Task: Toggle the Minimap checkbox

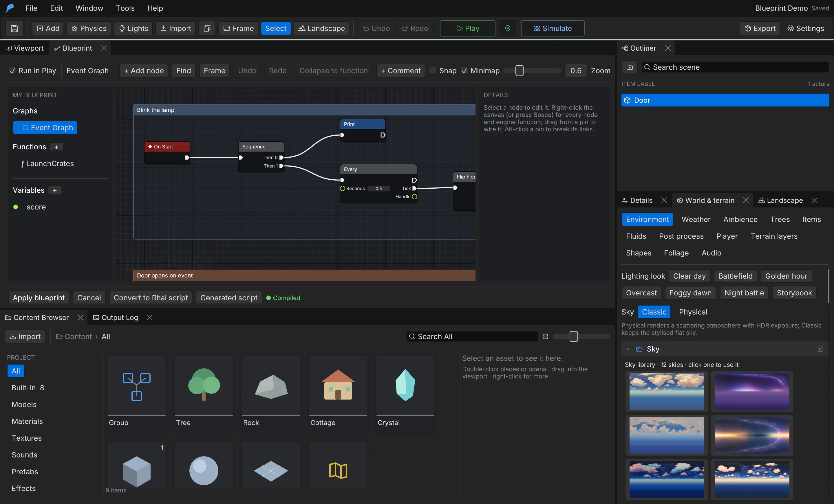Action: (464, 71)
